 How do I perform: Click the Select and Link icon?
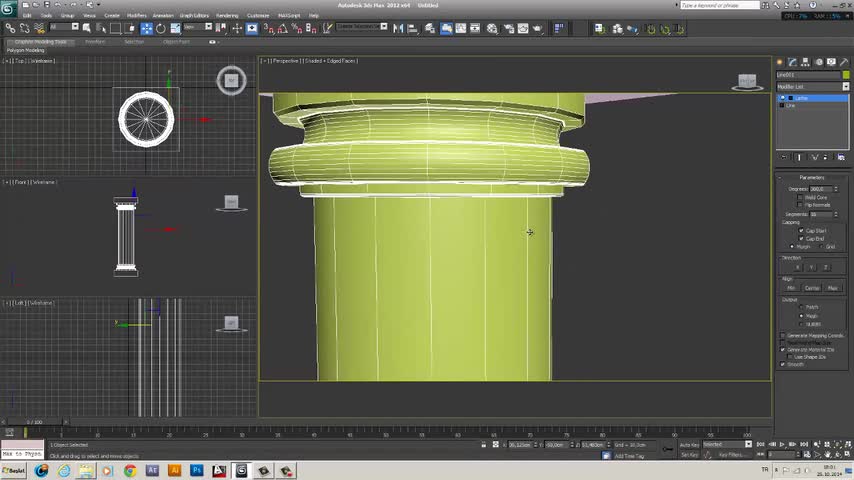coord(11,28)
